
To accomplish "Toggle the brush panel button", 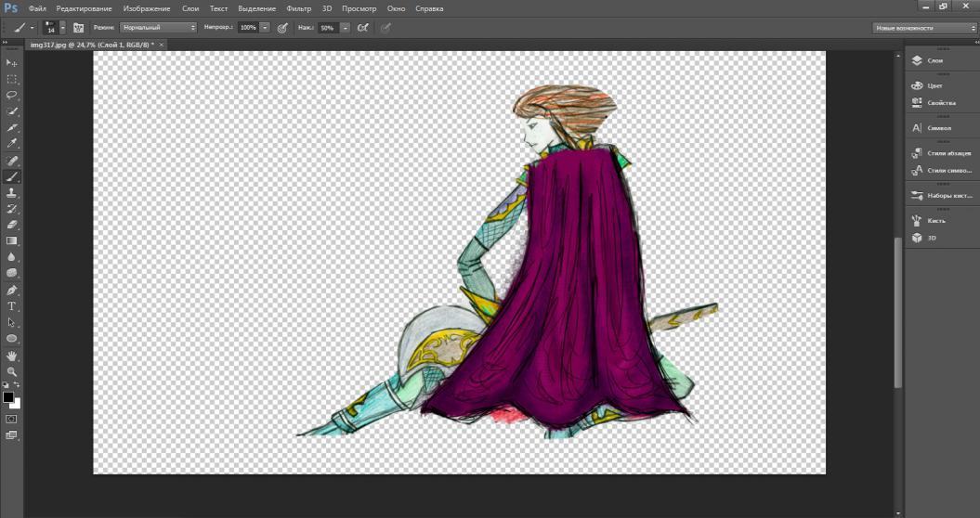I will (x=78, y=28).
